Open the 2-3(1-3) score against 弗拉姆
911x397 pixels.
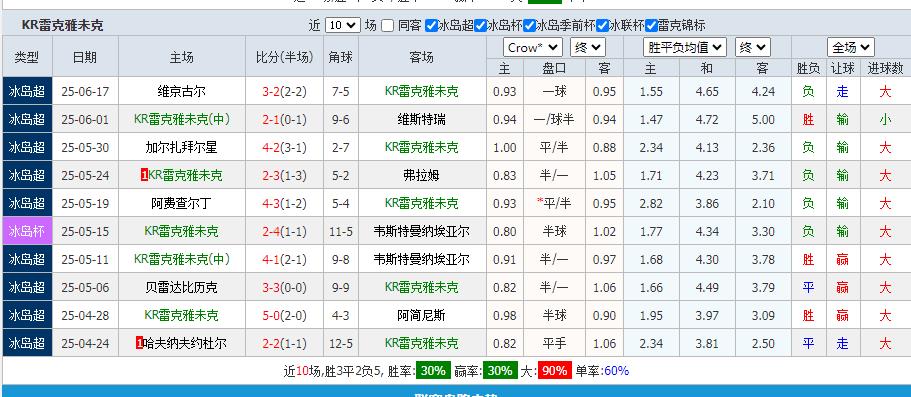[x=284, y=176]
